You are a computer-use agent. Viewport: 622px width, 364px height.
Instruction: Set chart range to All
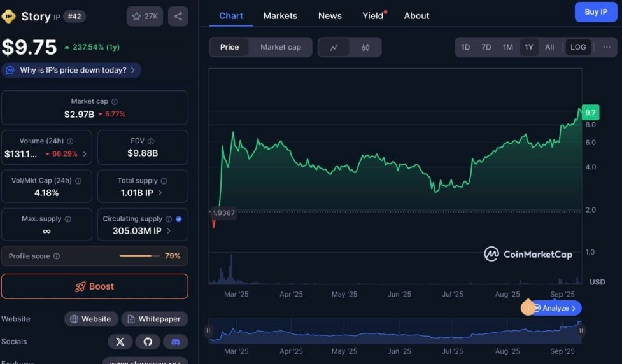coord(549,47)
